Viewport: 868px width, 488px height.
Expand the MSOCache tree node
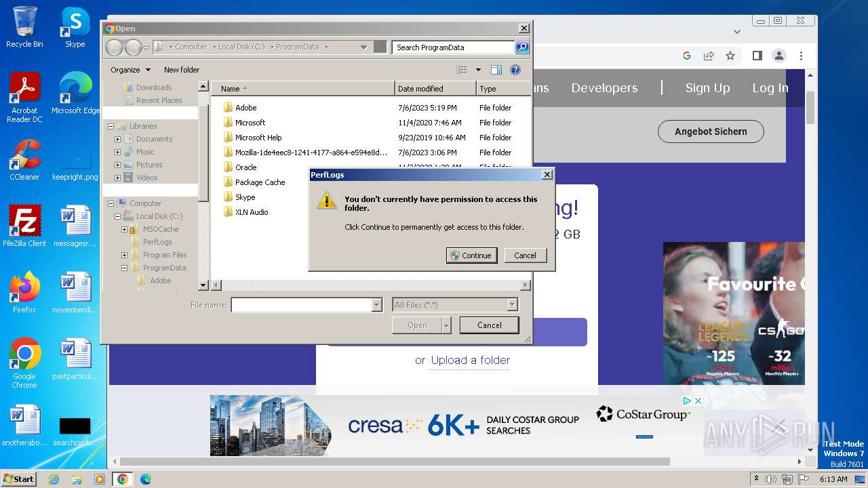[124, 229]
